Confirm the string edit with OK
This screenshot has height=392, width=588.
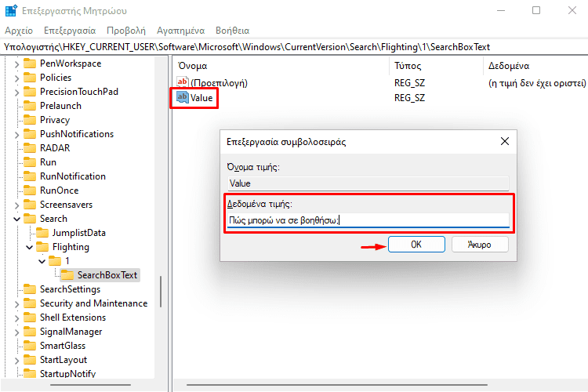[416, 245]
